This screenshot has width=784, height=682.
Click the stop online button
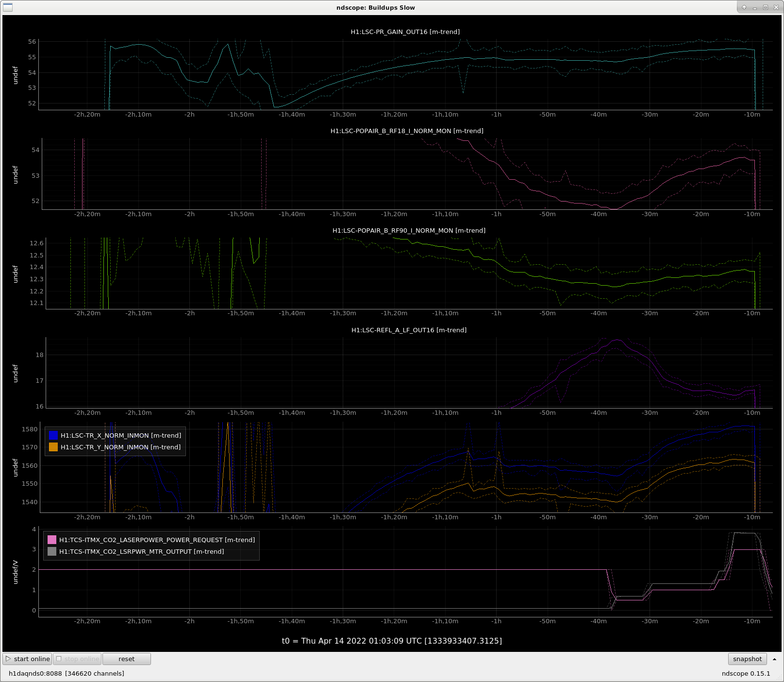[77, 659]
